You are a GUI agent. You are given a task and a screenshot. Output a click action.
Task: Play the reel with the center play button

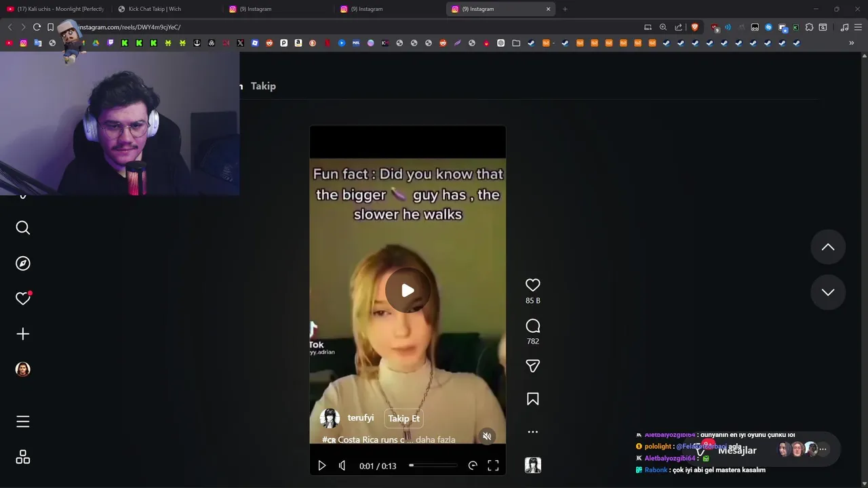click(408, 291)
